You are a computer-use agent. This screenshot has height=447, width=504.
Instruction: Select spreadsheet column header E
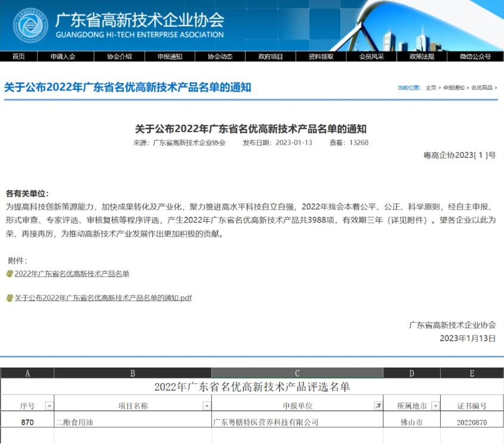472,373
